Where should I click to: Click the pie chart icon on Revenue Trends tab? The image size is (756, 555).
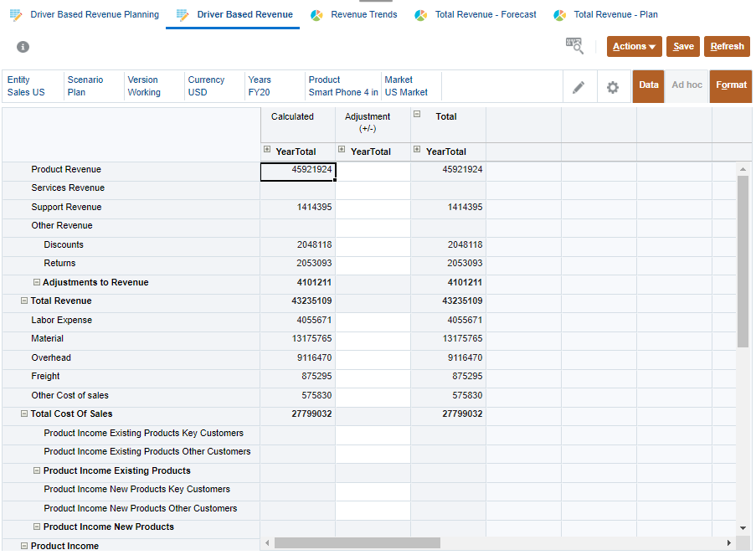click(316, 14)
